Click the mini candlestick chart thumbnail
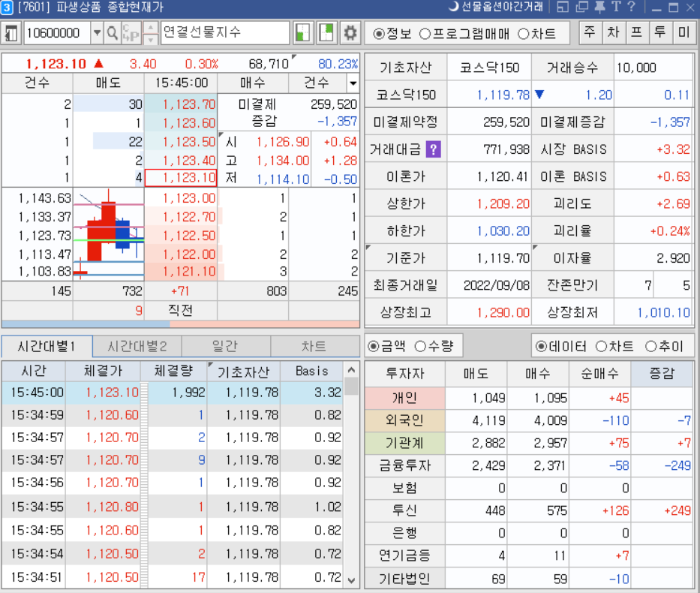The height and width of the screenshot is (593, 700). [109, 234]
